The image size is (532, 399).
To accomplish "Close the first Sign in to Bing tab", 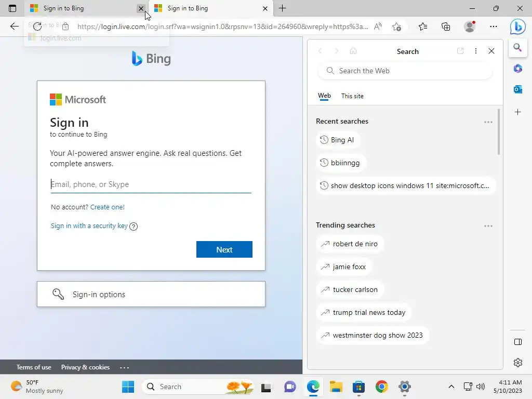I will [x=141, y=8].
